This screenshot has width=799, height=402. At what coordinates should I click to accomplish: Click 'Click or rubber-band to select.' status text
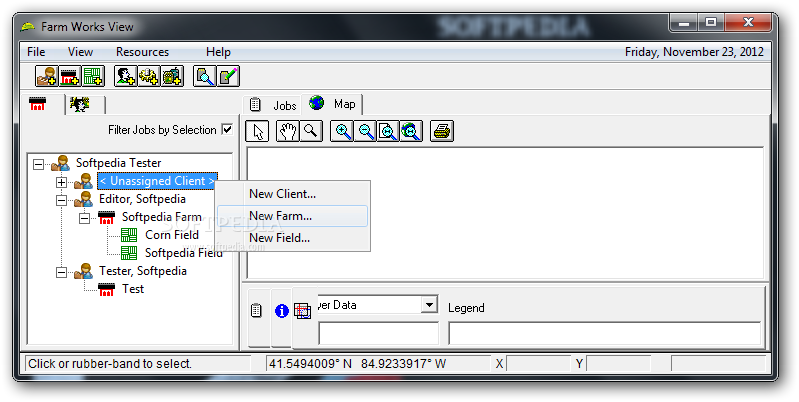[x=110, y=364]
